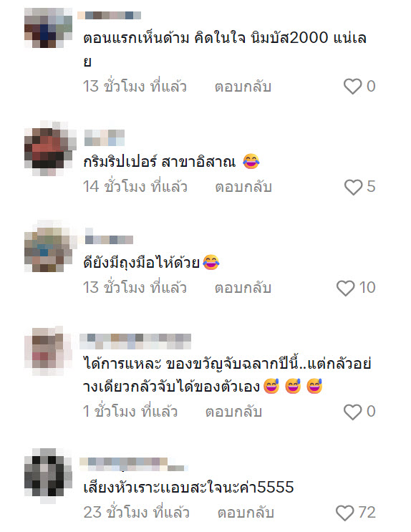Open avatar beside ดียังมีถุงมือให้ด้วย comment

pyautogui.click(x=49, y=247)
